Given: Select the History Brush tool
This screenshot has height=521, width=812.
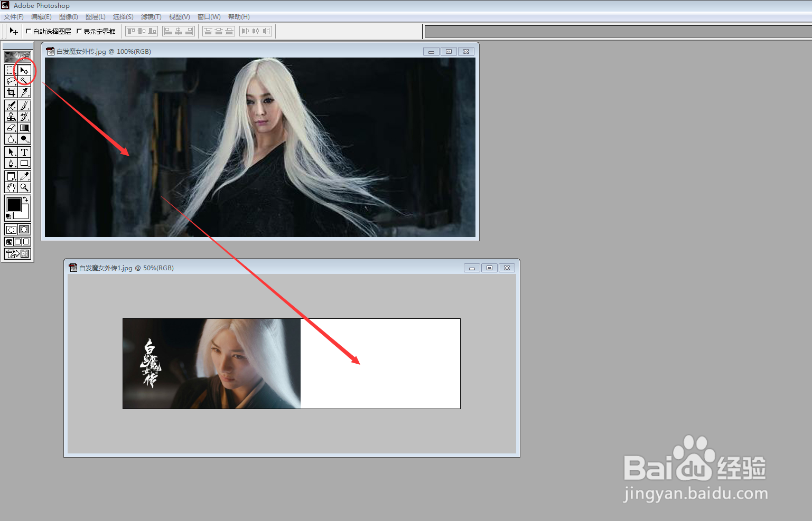Looking at the screenshot, I should point(24,117).
